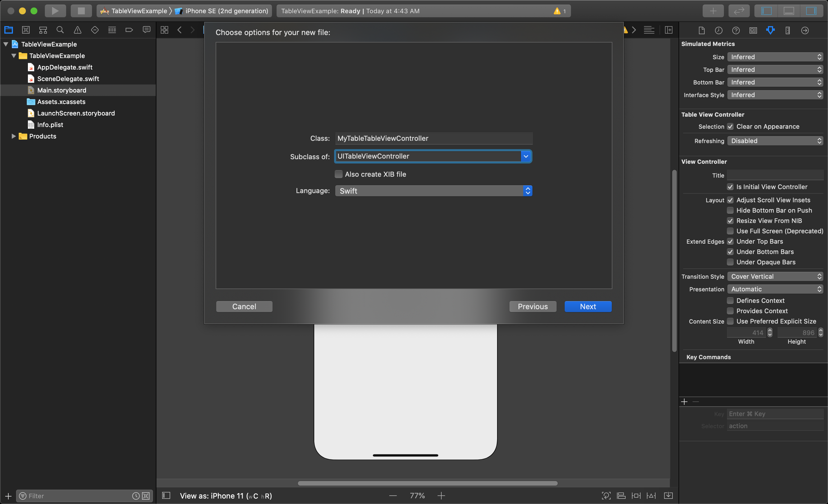Show the File inspector
Screen dimensions: 828x504
701,30
